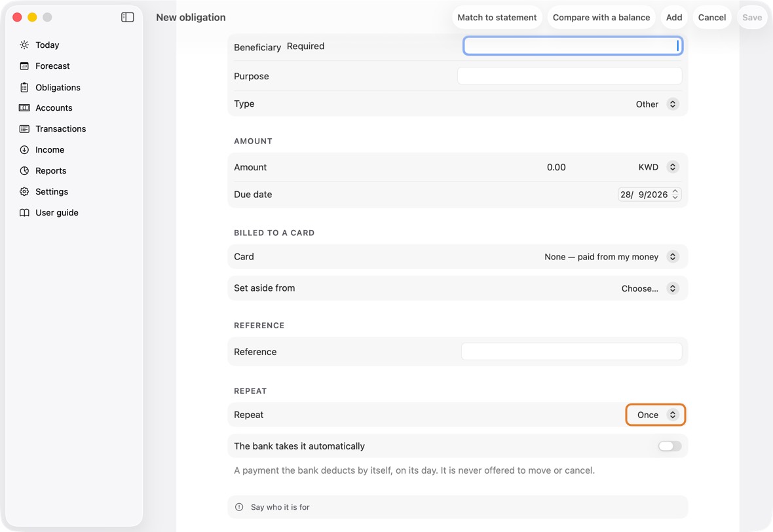Open the Type dropdown showing Other
This screenshot has height=532, width=773.
coord(657,104)
